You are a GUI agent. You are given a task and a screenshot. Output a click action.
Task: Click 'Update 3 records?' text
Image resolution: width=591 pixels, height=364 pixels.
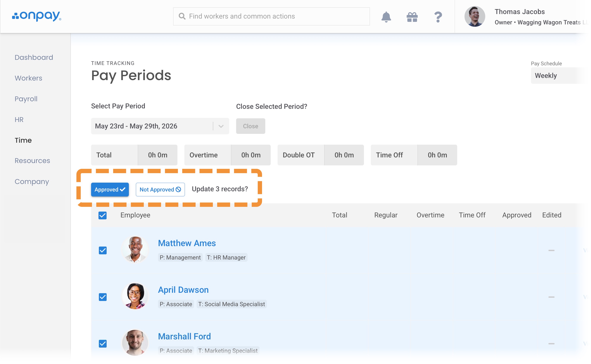(x=220, y=189)
